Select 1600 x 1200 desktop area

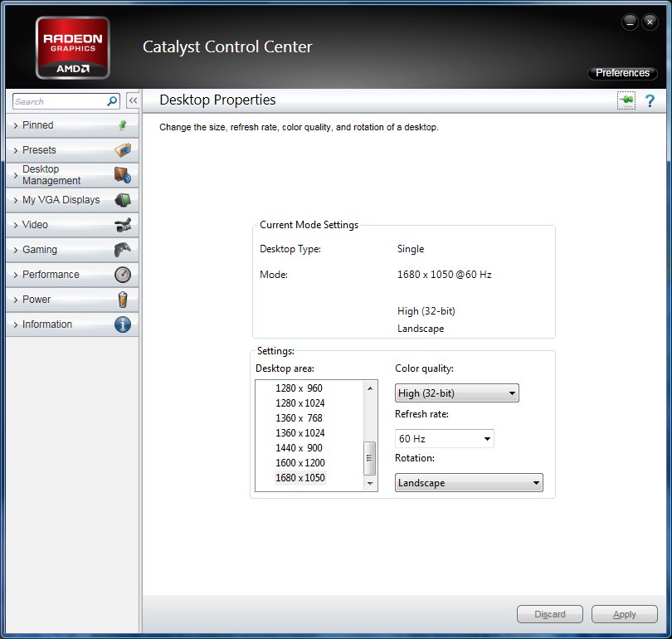[300, 463]
